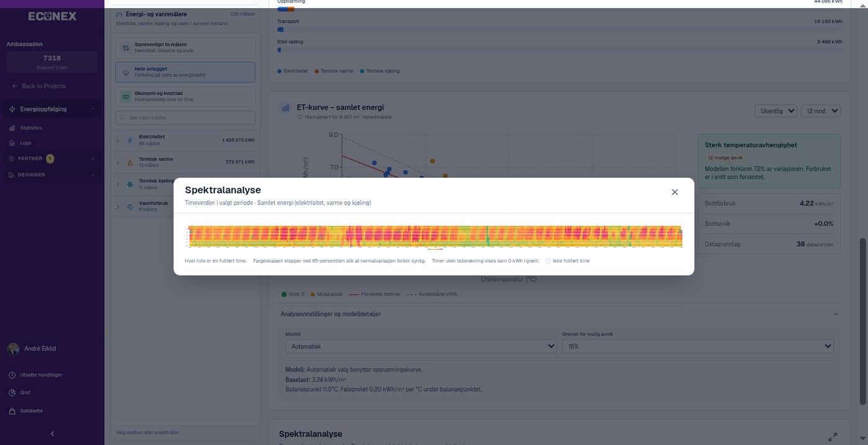Expand the Vannforbruk meter group

(118, 206)
